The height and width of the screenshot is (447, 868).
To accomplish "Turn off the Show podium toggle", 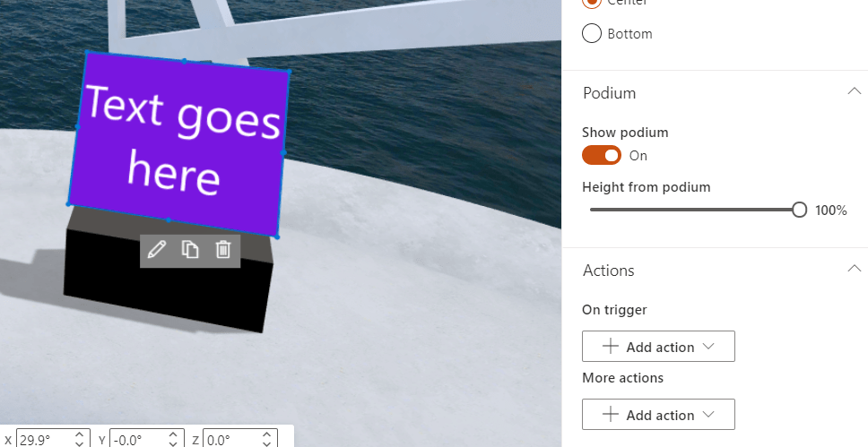I will tap(602, 156).
